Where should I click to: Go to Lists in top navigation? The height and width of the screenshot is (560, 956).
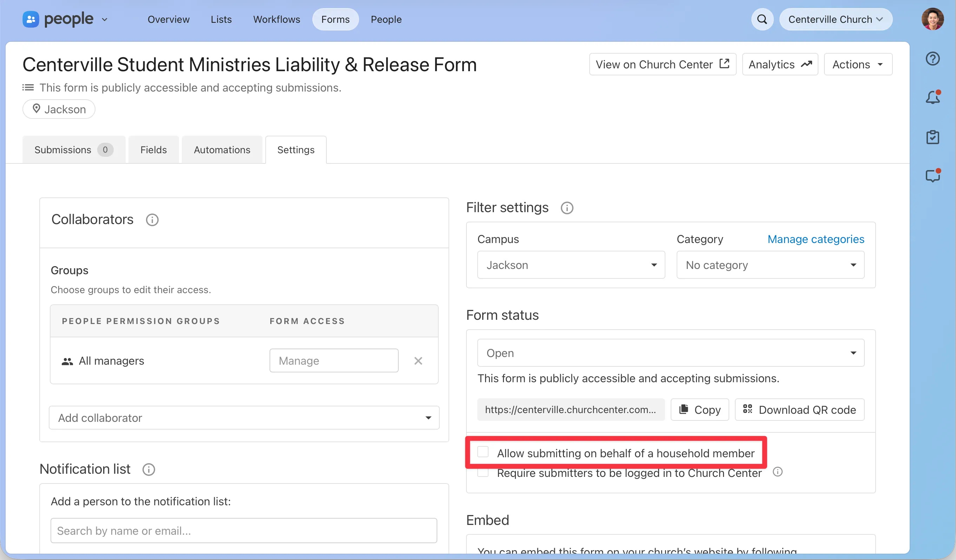point(221,19)
